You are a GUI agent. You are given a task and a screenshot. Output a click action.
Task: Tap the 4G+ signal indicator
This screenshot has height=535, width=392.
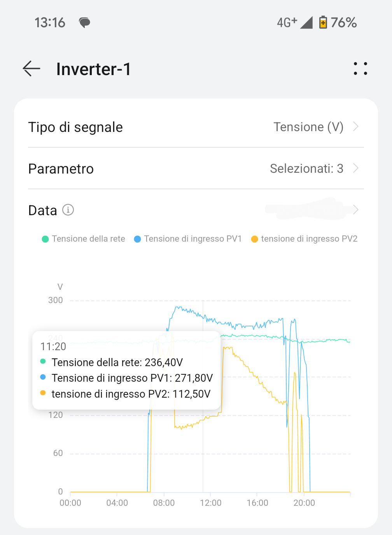click(287, 22)
